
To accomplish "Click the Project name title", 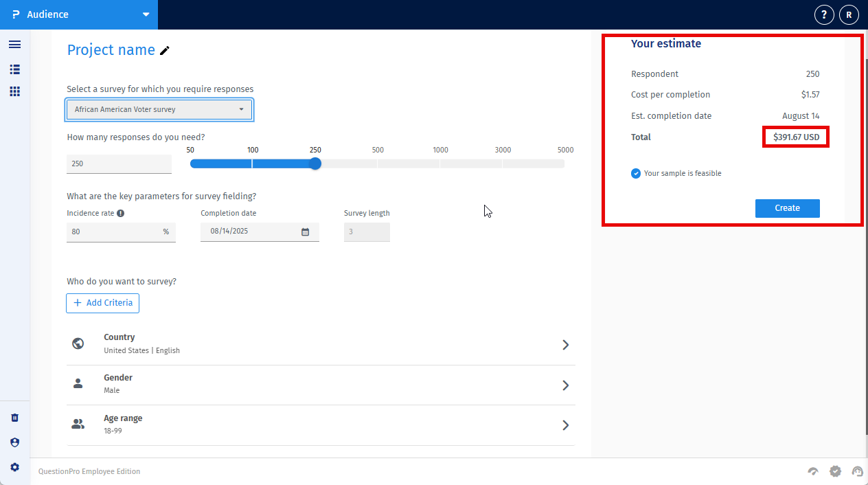I will (111, 50).
